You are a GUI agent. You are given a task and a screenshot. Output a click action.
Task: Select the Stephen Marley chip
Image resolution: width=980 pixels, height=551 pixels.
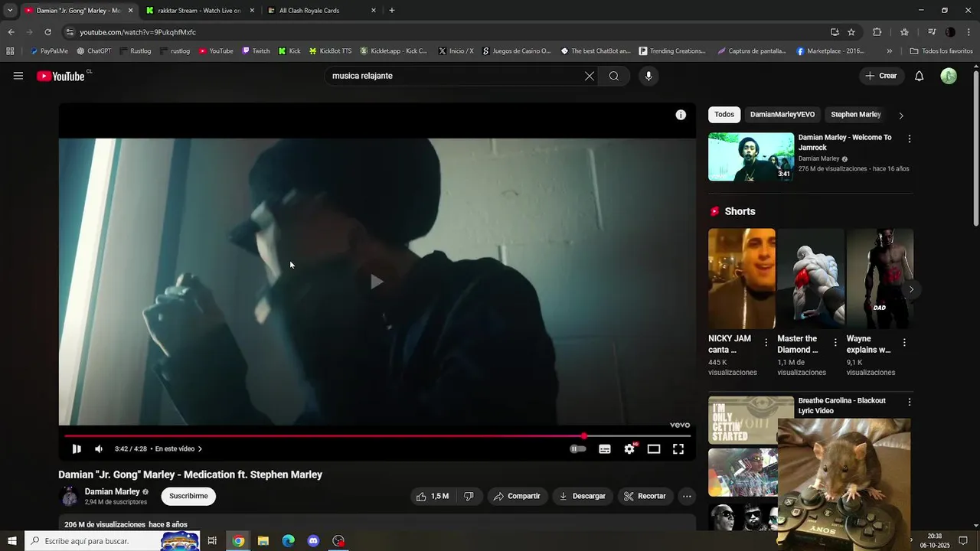856,115
